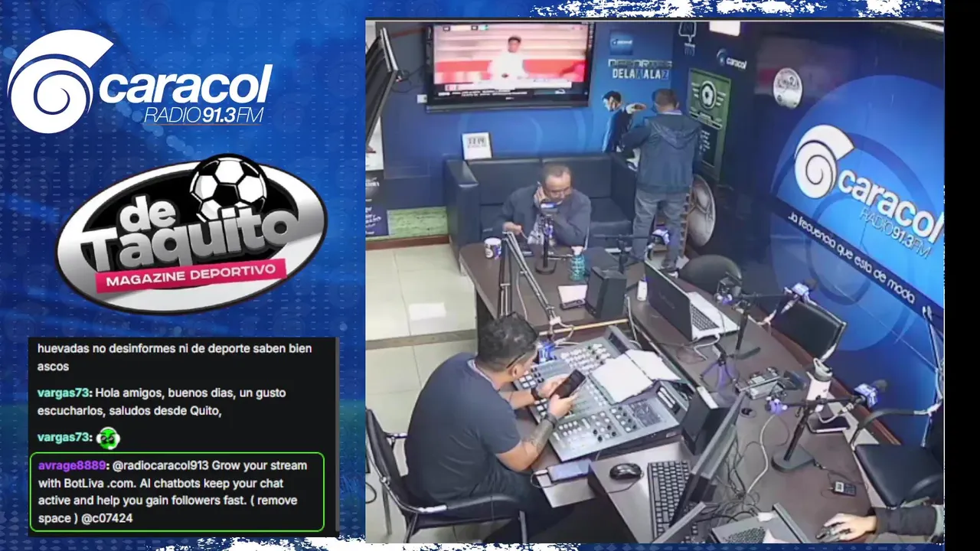The width and height of the screenshot is (980, 551).
Task: Click the green emoji in vargas73's message
Action: coord(108,438)
